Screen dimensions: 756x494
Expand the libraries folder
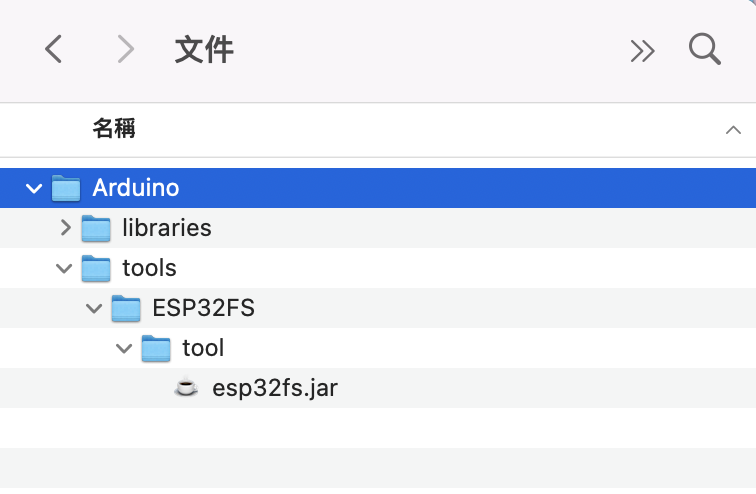66,227
